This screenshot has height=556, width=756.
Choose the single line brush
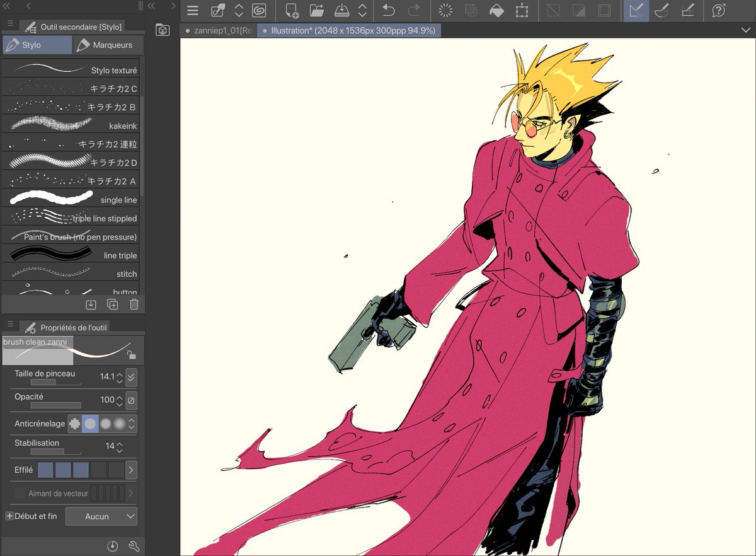coord(71,199)
